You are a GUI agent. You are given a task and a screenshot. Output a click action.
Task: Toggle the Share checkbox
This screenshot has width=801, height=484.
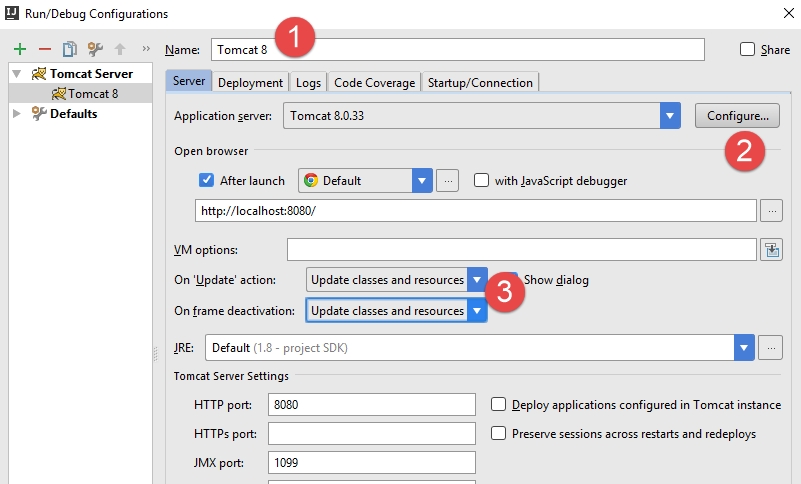pyautogui.click(x=747, y=50)
